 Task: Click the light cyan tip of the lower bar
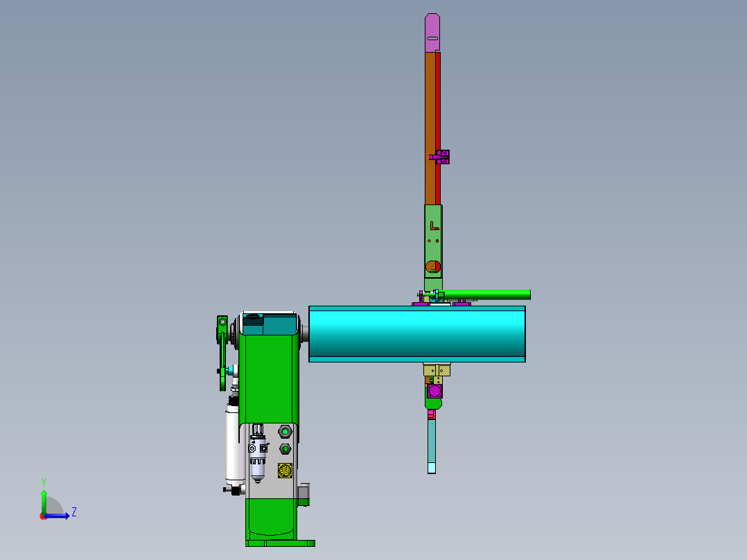click(x=432, y=468)
